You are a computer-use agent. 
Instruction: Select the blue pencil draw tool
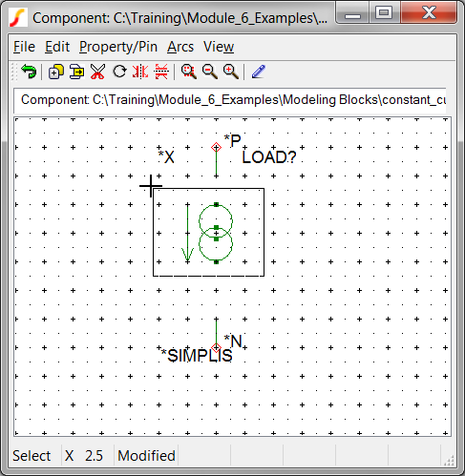(259, 72)
